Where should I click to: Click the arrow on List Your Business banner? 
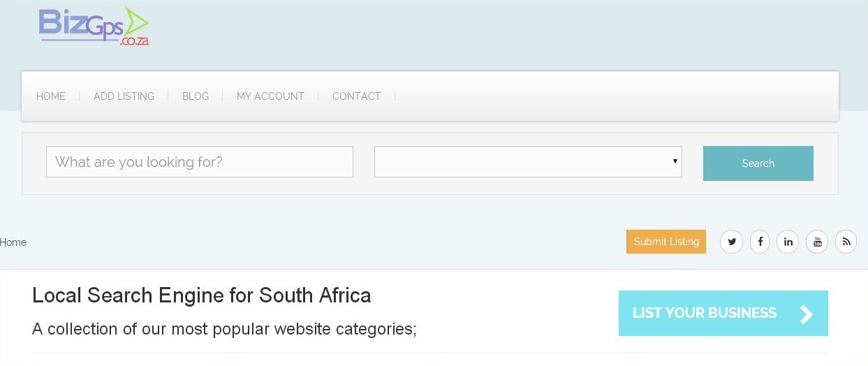pyautogui.click(x=807, y=314)
